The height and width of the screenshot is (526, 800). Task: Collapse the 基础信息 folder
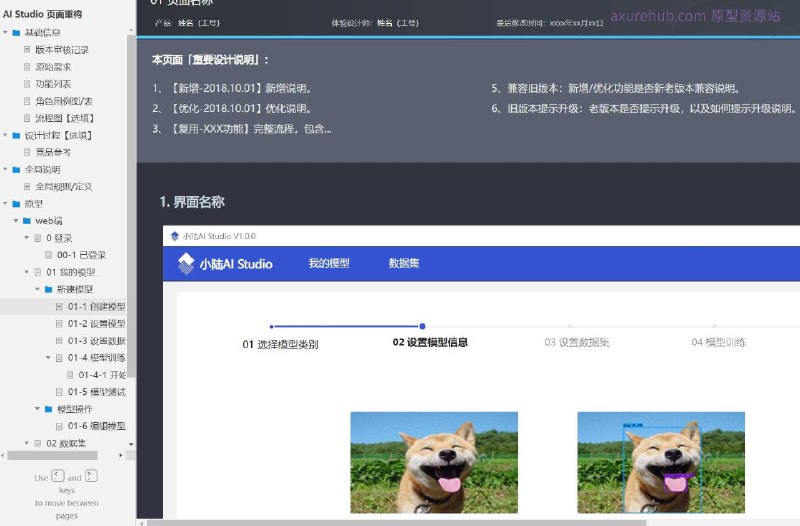coord(5,33)
